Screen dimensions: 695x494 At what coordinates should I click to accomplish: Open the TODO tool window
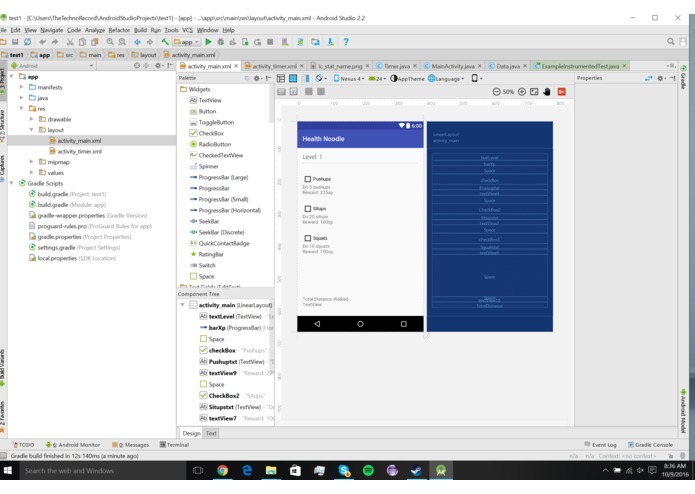pyautogui.click(x=23, y=445)
